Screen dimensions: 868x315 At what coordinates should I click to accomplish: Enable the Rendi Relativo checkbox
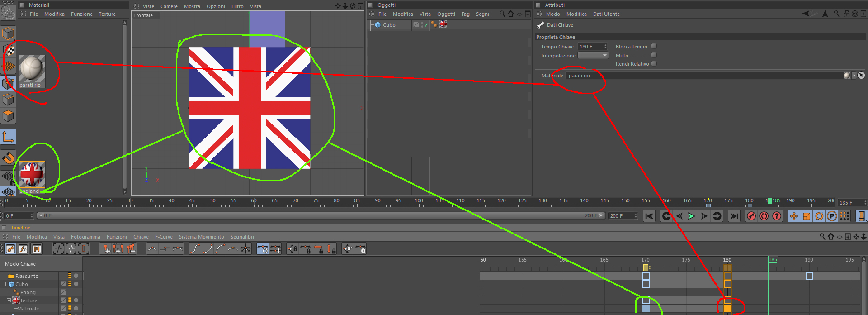(654, 64)
